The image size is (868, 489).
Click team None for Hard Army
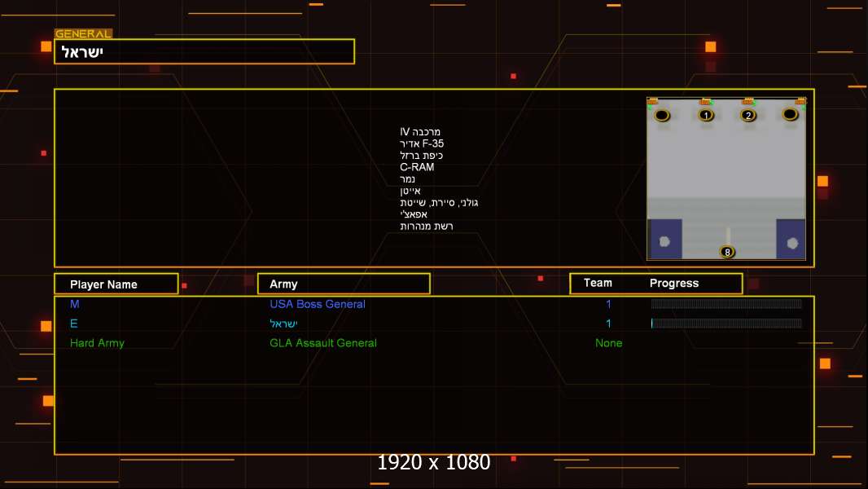608,343
